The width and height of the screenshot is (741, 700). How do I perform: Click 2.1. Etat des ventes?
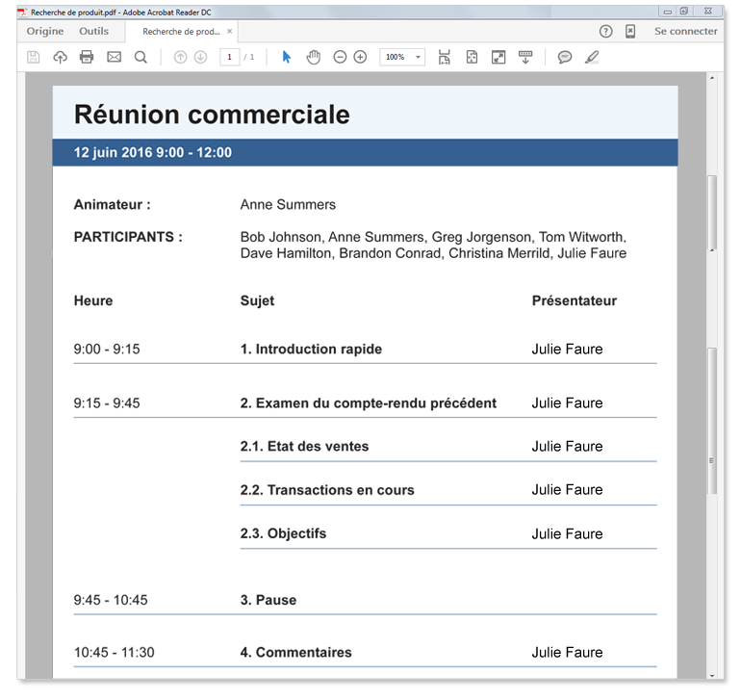coord(304,447)
